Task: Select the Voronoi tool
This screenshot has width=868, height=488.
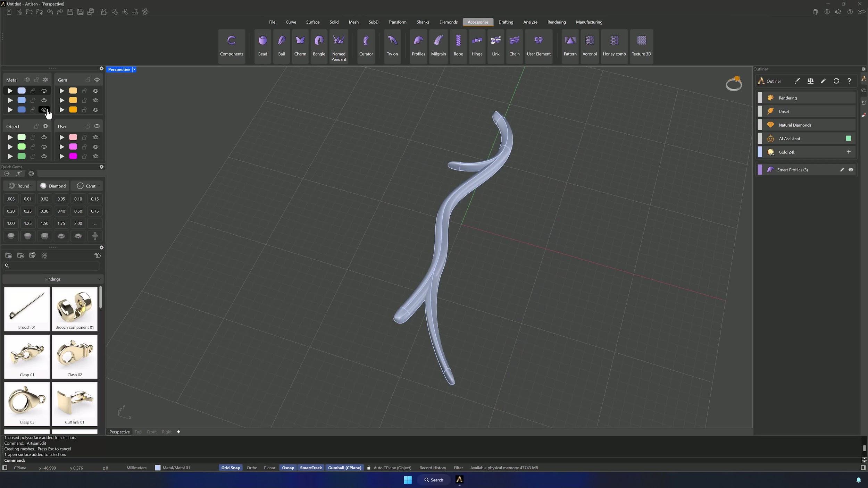Action: (x=590, y=46)
